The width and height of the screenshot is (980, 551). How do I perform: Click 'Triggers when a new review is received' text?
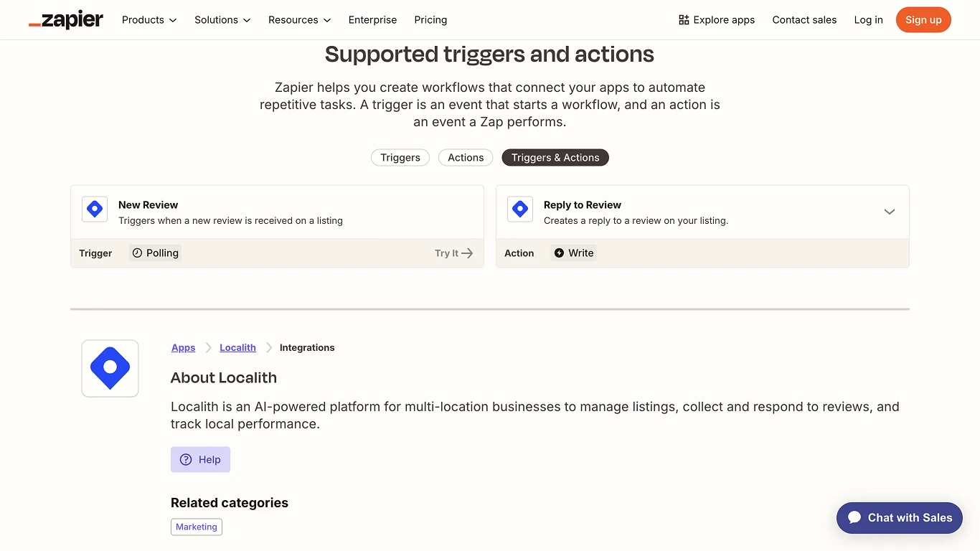click(x=230, y=221)
